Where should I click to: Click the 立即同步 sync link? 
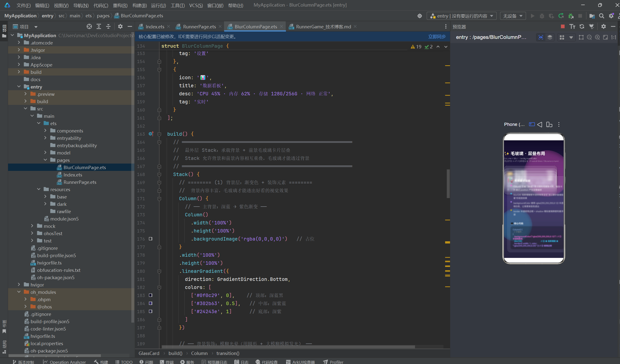click(437, 37)
